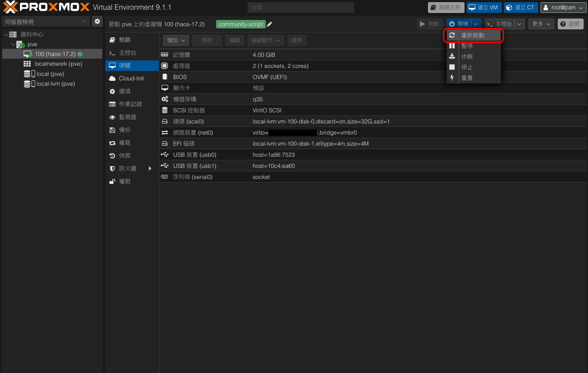Select local-lvm (pve) storage

[52, 84]
